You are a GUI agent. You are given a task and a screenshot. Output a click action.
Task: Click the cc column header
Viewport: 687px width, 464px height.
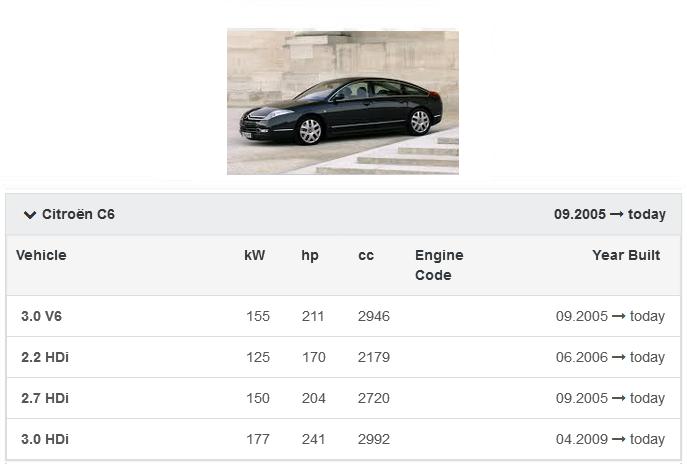366,256
